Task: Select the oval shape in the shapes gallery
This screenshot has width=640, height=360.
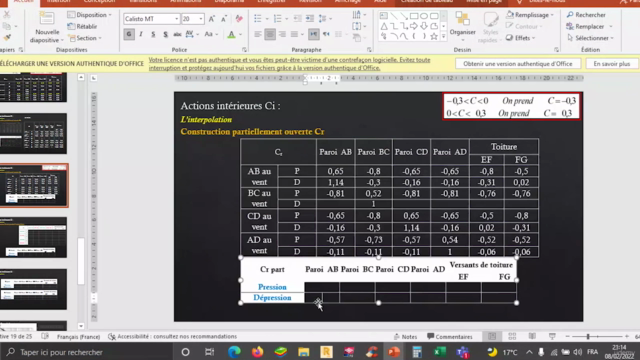Action: pyautogui.click(x=424, y=16)
